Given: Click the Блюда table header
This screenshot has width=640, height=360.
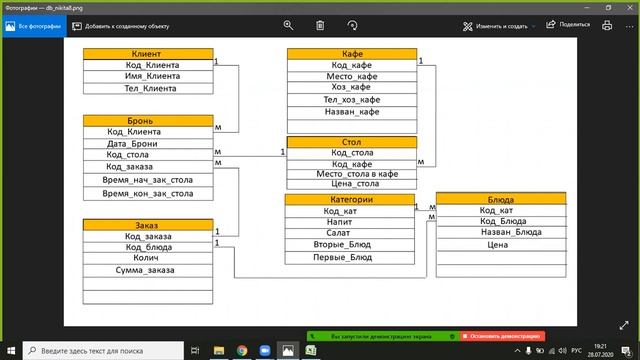Looking at the screenshot, I should click(x=501, y=199).
